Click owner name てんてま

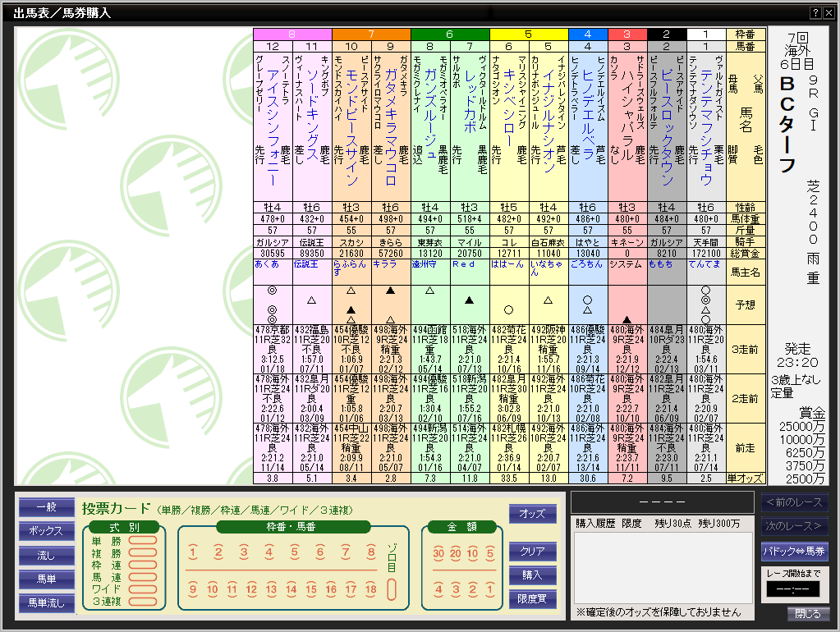click(704, 264)
